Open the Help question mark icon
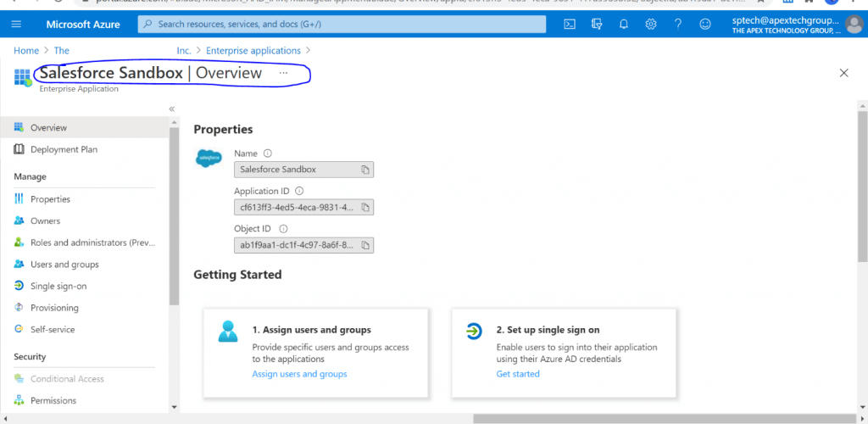 (678, 25)
